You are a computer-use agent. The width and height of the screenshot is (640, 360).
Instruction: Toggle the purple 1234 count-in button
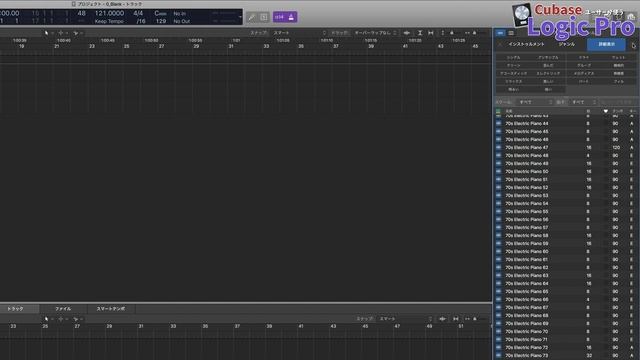[x=279, y=17]
